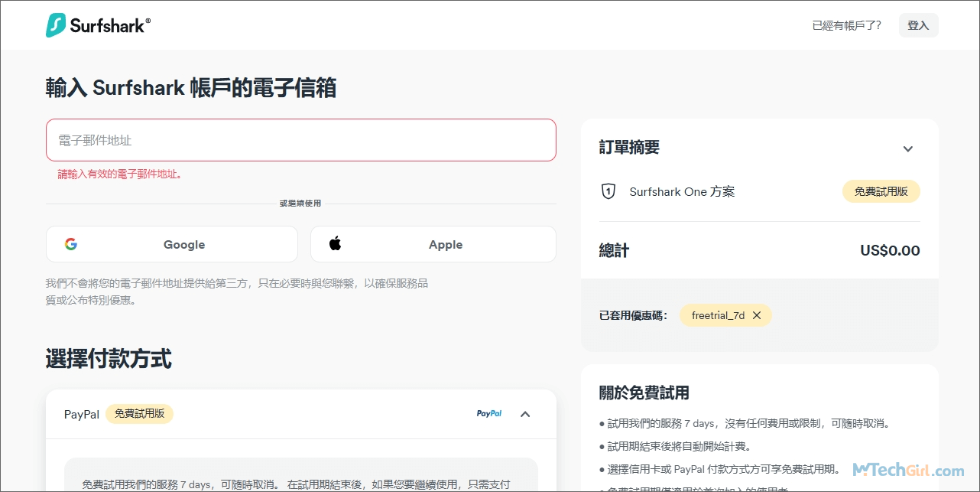Click the 免費試用版 badge beside PayPal
The width and height of the screenshot is (980, 492).
pos(139,413)
